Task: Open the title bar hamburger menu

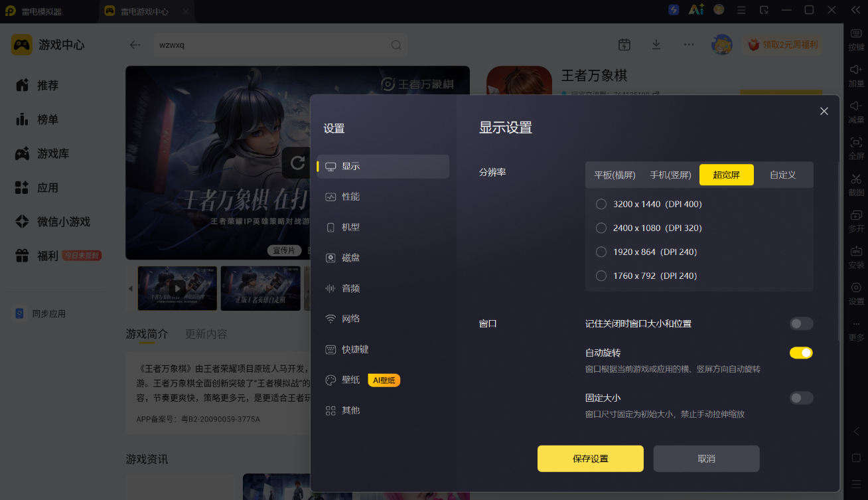Action: point(742,10)
